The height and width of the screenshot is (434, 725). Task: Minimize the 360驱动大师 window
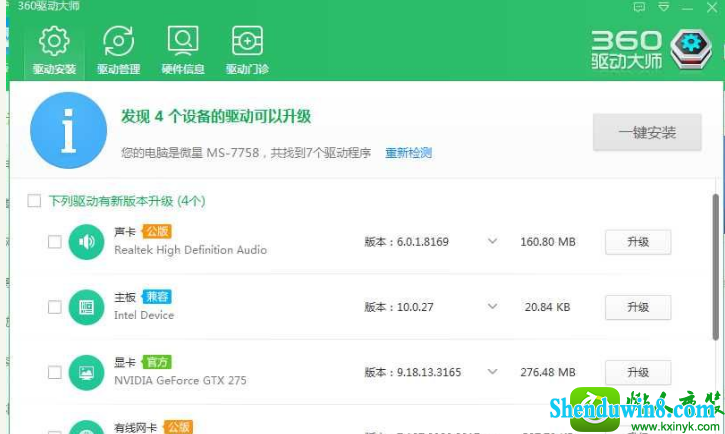688,8
